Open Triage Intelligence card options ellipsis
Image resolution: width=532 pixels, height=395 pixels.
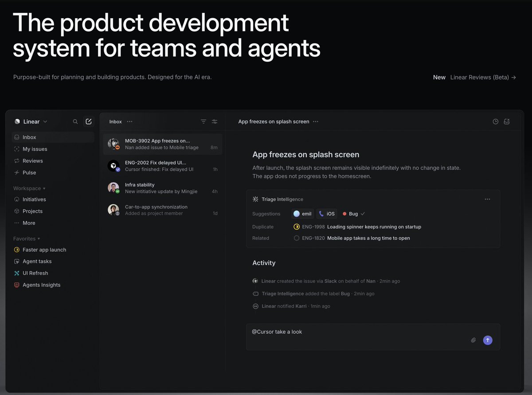click(x=488, y=199)
